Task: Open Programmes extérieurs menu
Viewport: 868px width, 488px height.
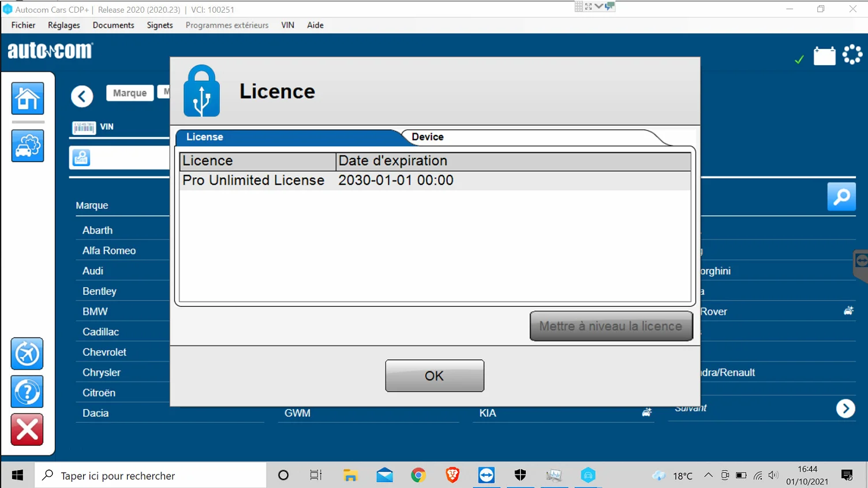Action: [x=227, y=25]
